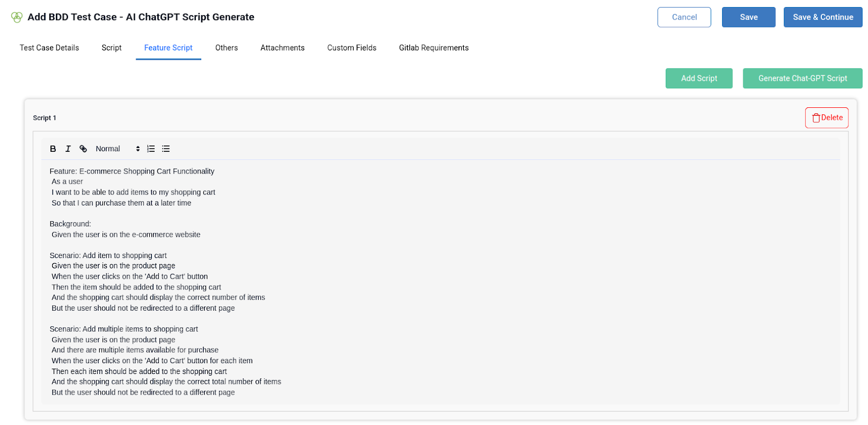Image resolution: width=868 pixels, height=425 pixels.
Task: Add a new script with Add Script
Action: tap(699, 79)
